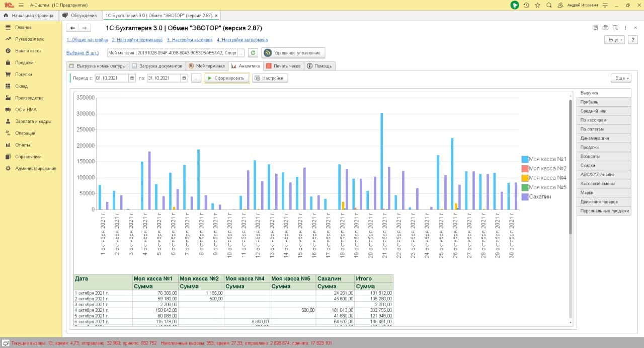644x348 pixels.
Task: Click the blue Моя касса №1 legend swatch
Action: pyautogui.click(x=525, y=159)
